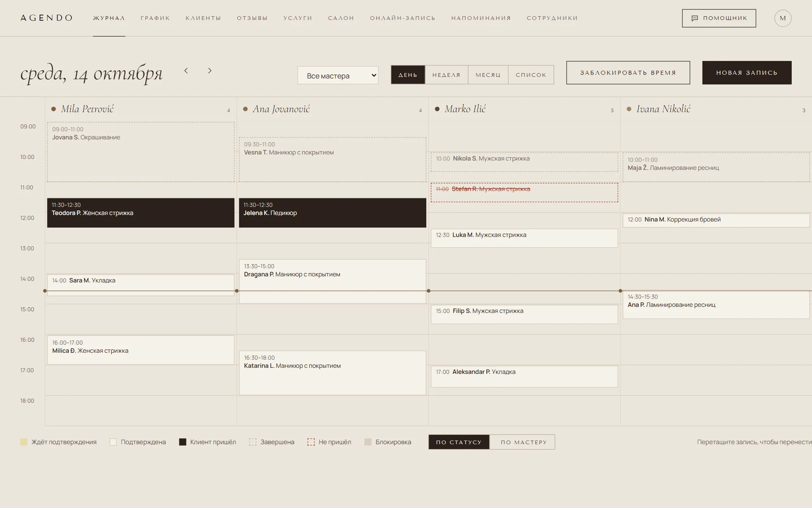Go to previous day arrow

pos(186,71)
